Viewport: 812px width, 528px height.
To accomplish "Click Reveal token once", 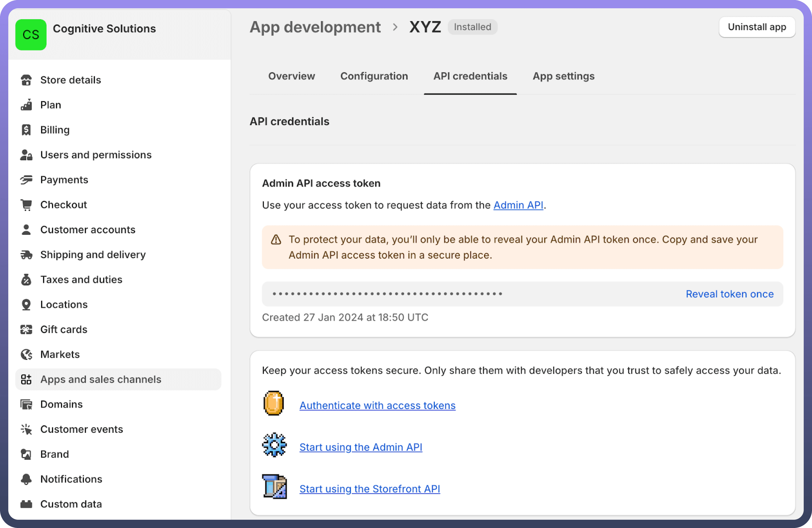I will 729,294.
